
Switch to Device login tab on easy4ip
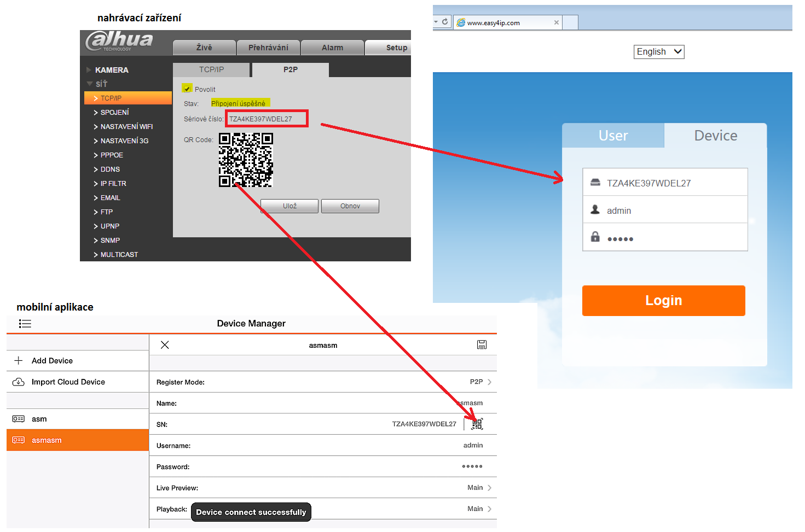[716, 136]
